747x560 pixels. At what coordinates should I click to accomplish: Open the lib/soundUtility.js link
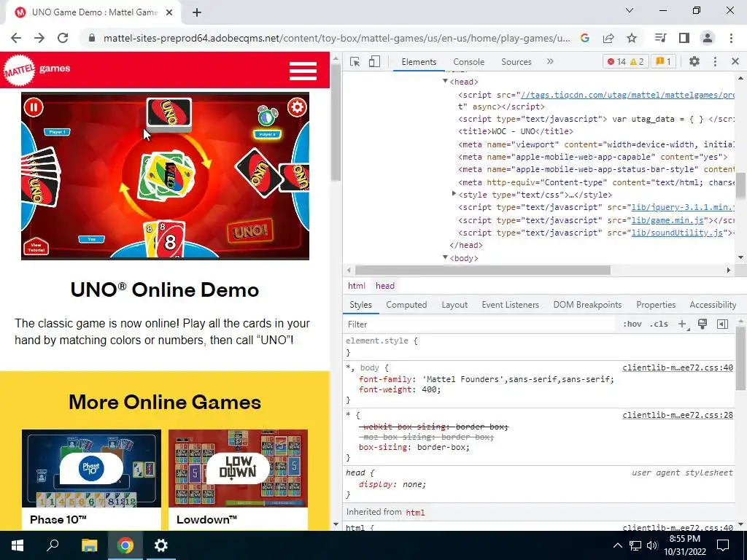click(x=677, y=233)
